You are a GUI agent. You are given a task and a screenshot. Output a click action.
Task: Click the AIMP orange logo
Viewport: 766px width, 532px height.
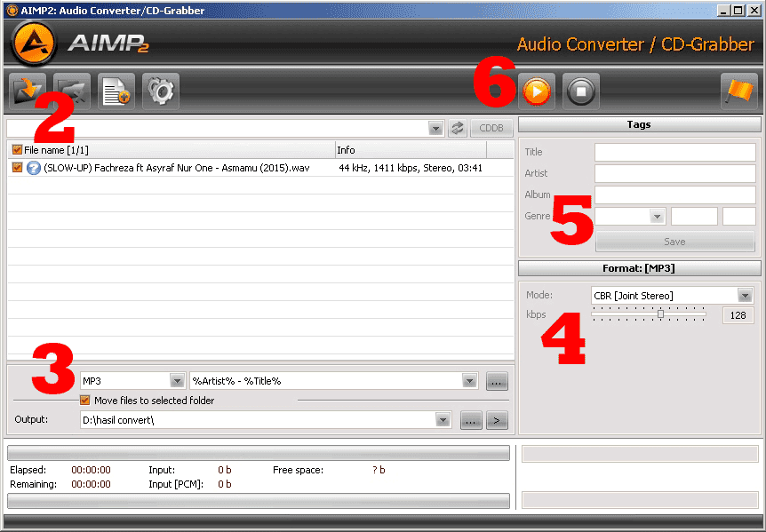(x=33, y=44)
